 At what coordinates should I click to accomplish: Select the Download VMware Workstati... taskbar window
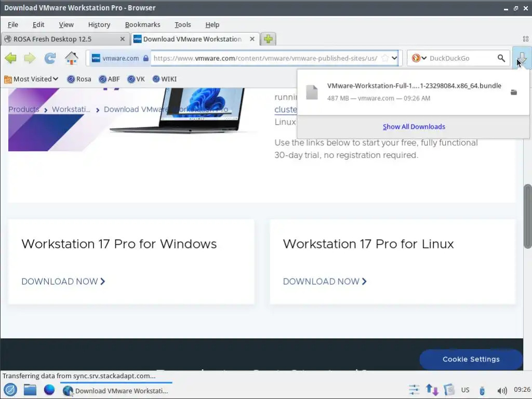(116, 391)
